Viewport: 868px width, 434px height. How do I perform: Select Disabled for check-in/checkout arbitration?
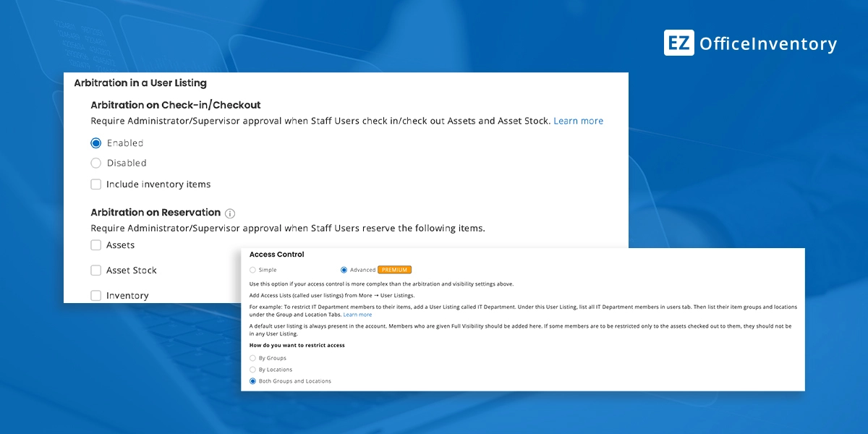point(96,163)
